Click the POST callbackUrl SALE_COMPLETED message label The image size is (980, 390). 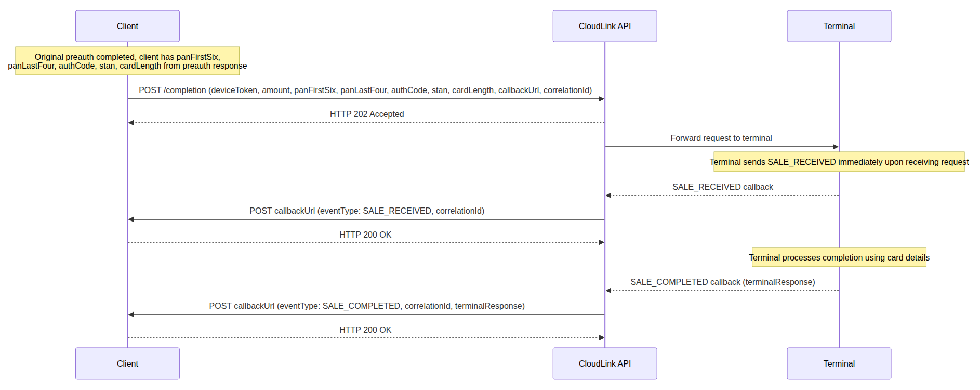click(367, 306)
